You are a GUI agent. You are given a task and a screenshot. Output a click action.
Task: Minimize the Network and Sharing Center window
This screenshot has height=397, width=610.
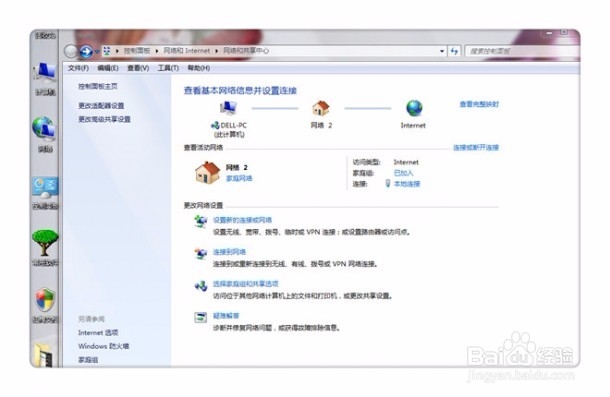pyautogui.click(x=549, y=33)
